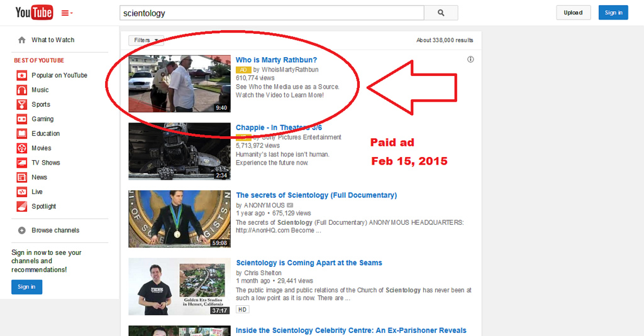Click the Popular on YouTube star icon
Viewport: 644px width, 336px height.
tap(22, 75)
